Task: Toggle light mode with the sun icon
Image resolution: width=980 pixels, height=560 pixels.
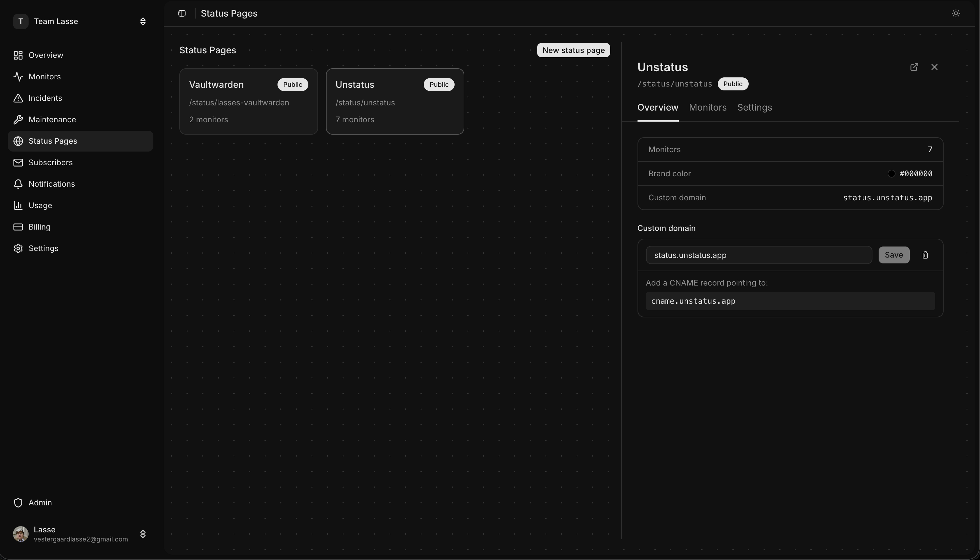Action: click(955, 13)
